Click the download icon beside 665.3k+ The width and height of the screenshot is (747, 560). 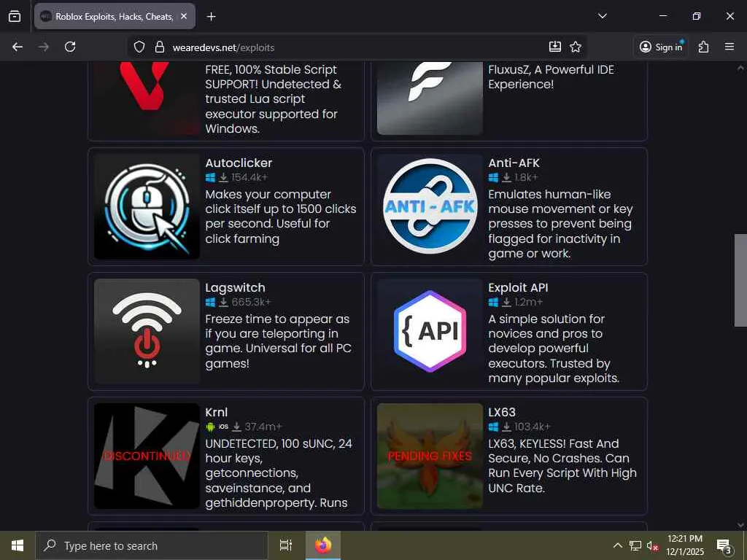point(223,303)
